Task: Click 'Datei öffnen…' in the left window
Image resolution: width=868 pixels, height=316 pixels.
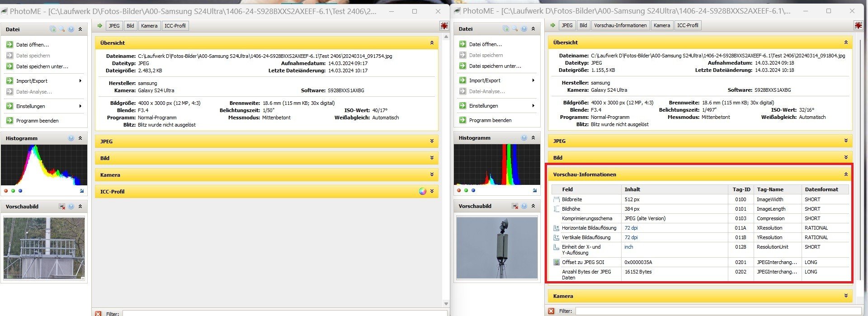Action: tap(32, 45)
